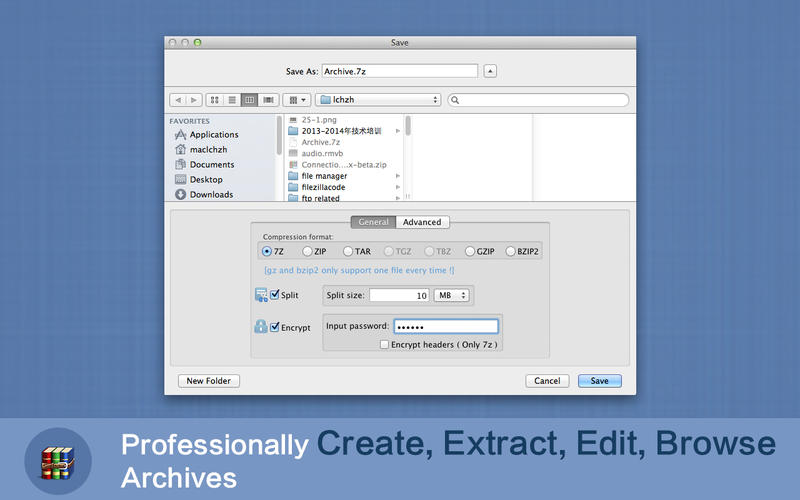Open the lchzh folder location dropdown

click(x=378, y=100)
